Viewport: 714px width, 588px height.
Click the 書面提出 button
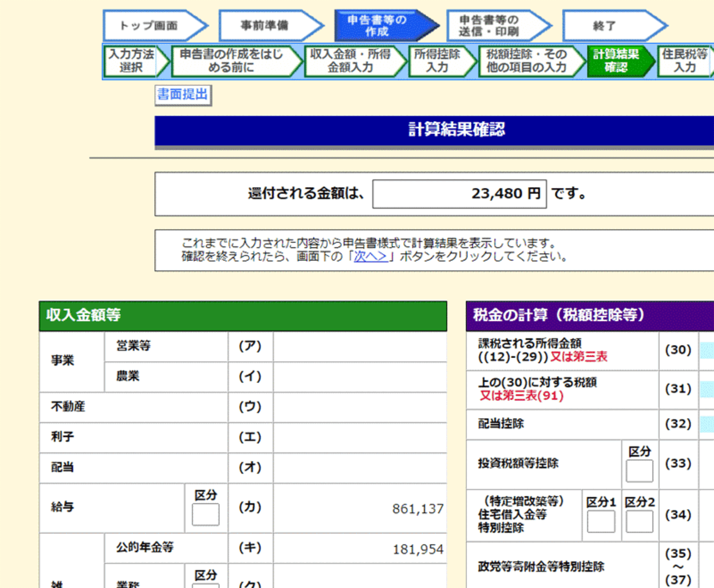[183, 94]
